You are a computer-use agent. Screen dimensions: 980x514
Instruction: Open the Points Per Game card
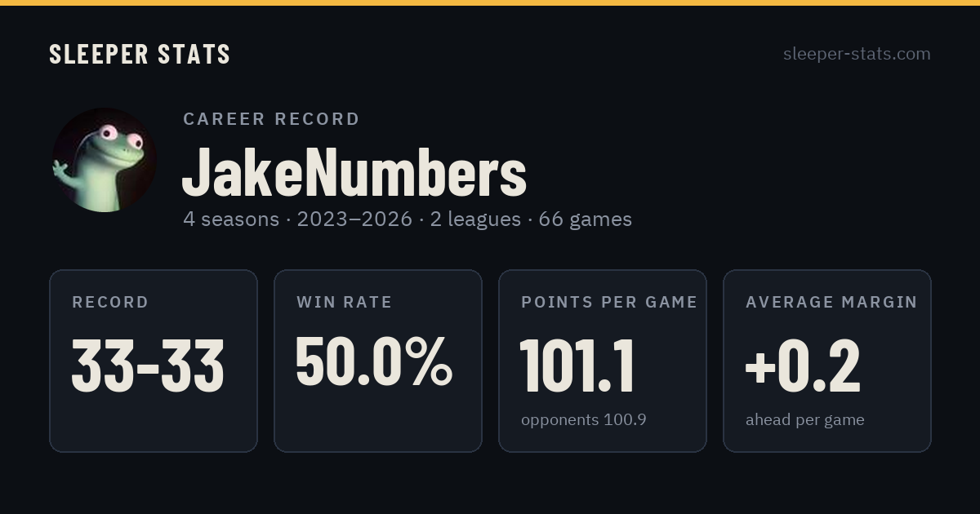(x=603, y=361)
